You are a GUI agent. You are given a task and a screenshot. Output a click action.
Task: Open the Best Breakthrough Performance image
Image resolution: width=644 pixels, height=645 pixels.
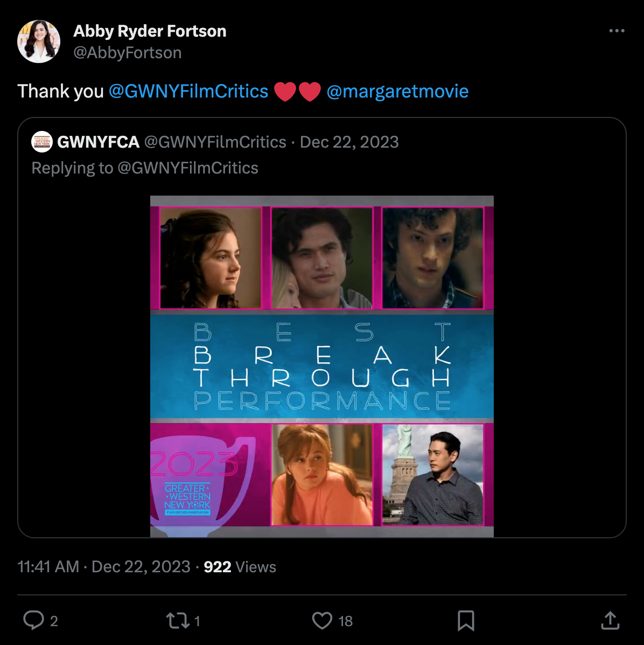pos(321,366)
